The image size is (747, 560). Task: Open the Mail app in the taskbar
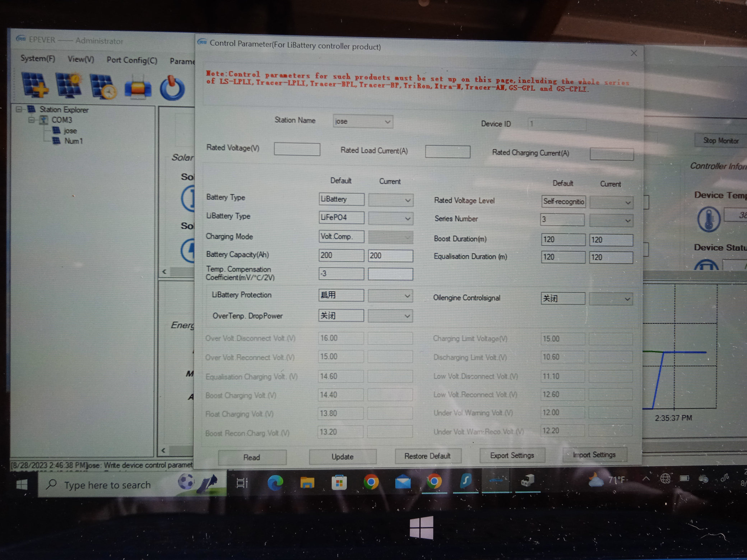pyautogui.click(x=403, y=482)
